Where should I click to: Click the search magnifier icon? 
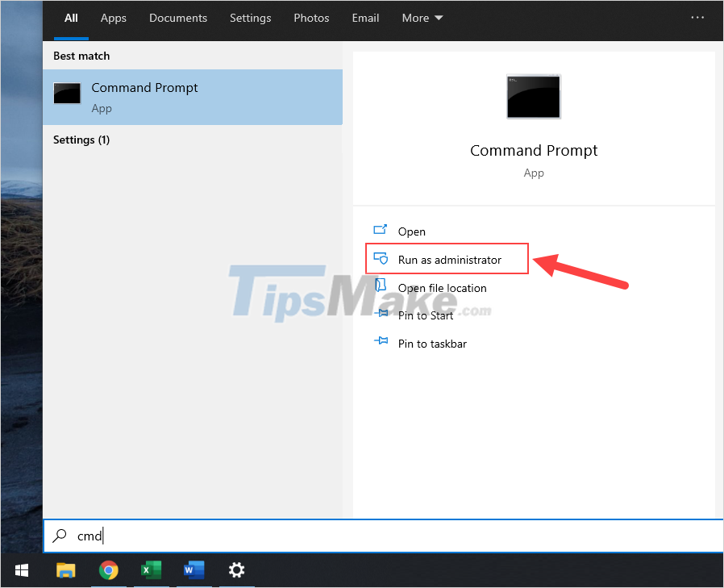(60, 536)
